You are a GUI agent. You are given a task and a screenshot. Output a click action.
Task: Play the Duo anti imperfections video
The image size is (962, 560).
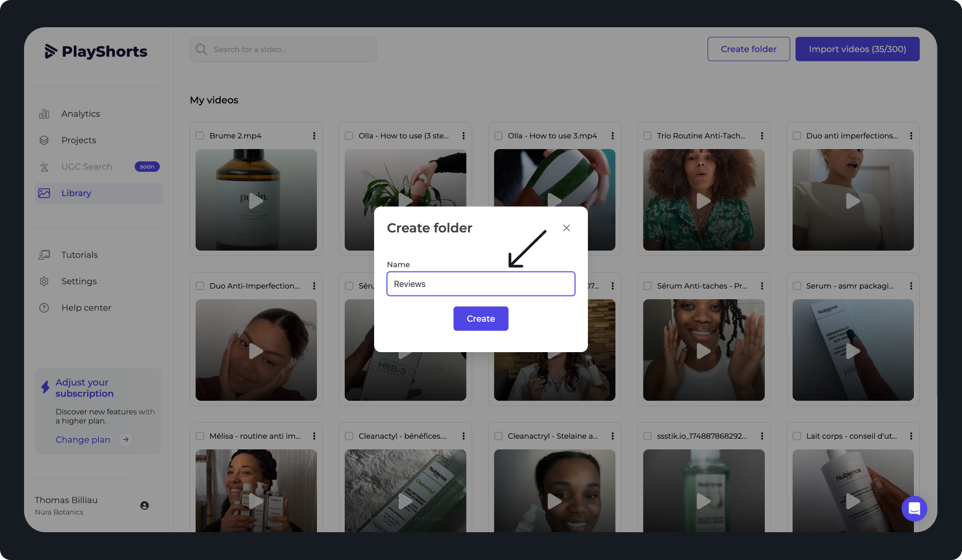pos(853,201)
